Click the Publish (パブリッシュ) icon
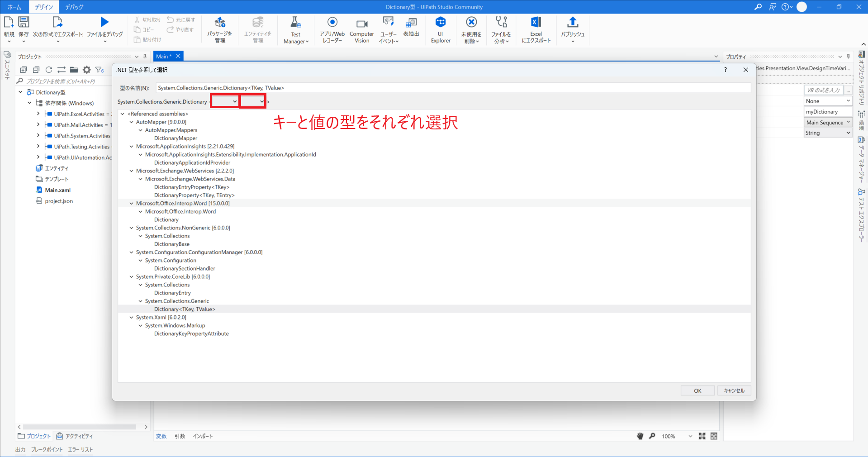Viewport: 868px width, 457px height. [x=573, y=22]
